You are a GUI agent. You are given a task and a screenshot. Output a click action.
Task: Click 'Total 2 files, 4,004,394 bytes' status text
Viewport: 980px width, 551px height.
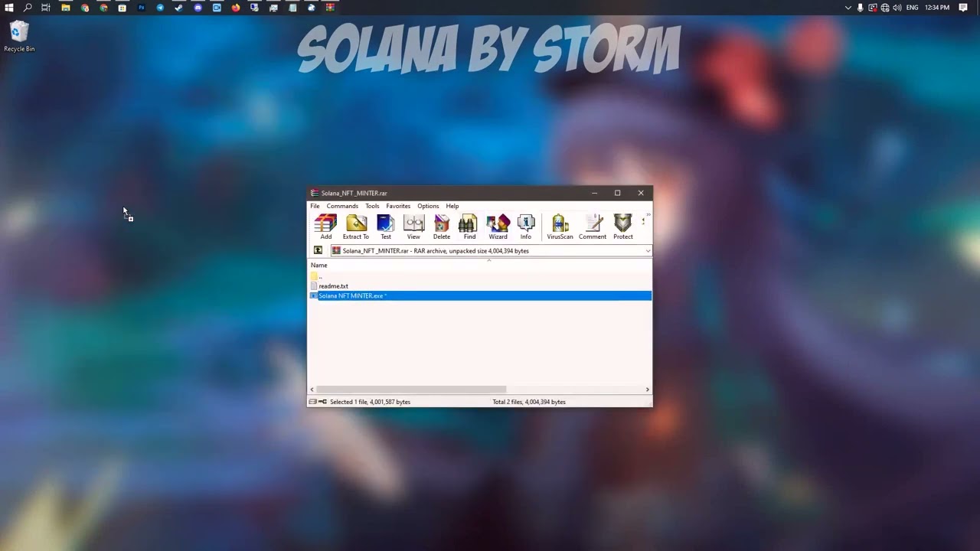[x=529, y=402]
